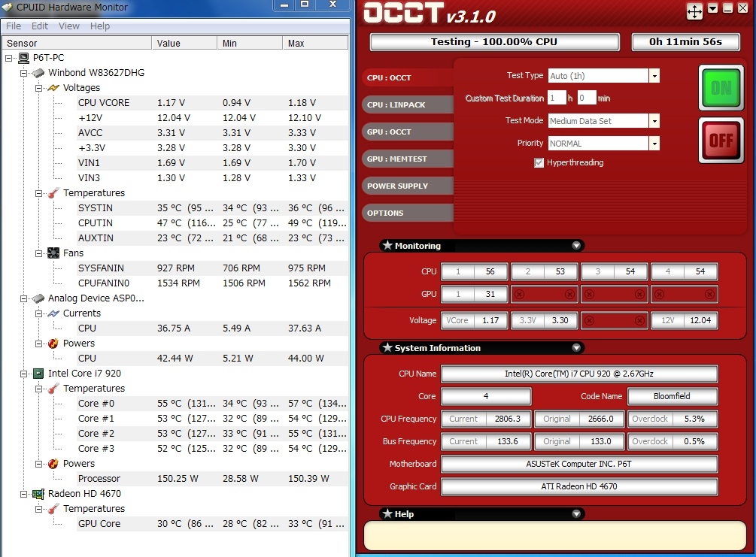Click the Analog Device Powers flame icon
This screenshot has height=557, width=756.
[53, 343]
